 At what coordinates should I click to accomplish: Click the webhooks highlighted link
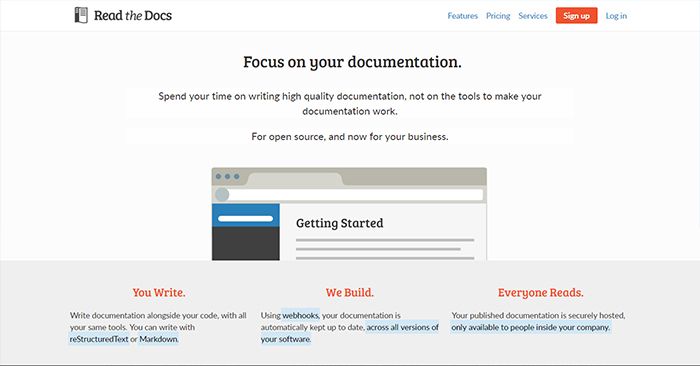point(300,315)
